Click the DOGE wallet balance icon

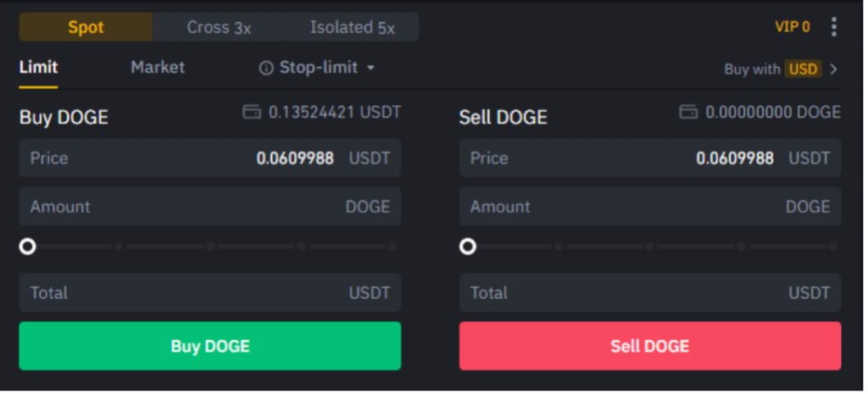(x=688, y=113)
